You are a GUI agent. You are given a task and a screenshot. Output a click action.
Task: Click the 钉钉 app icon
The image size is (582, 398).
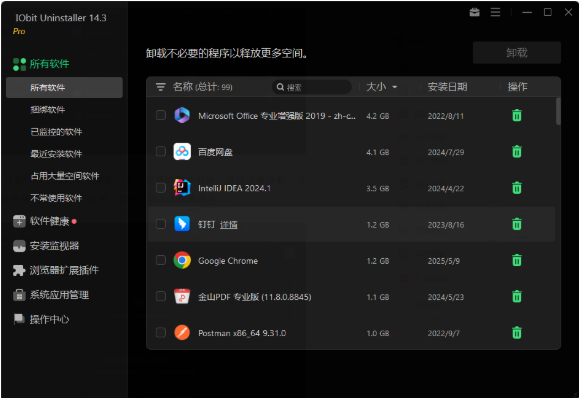(x=182, y=224)
